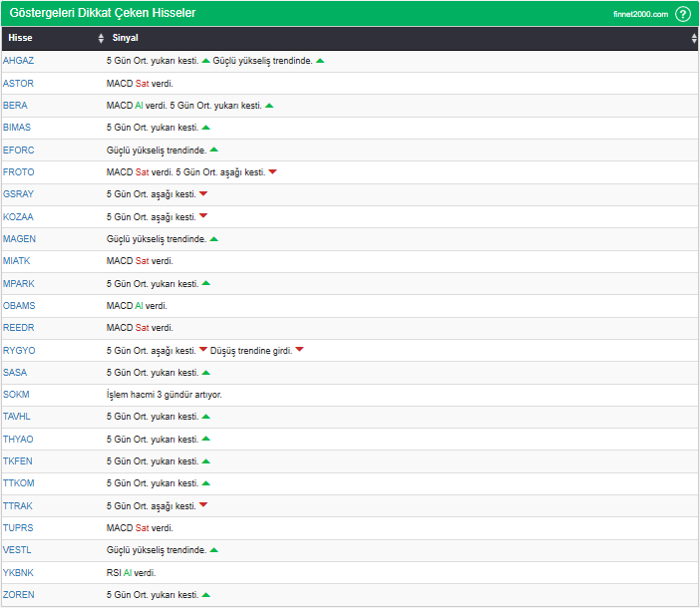Open the MPARK stock link
700x608 pixels.
click(19, 284)
